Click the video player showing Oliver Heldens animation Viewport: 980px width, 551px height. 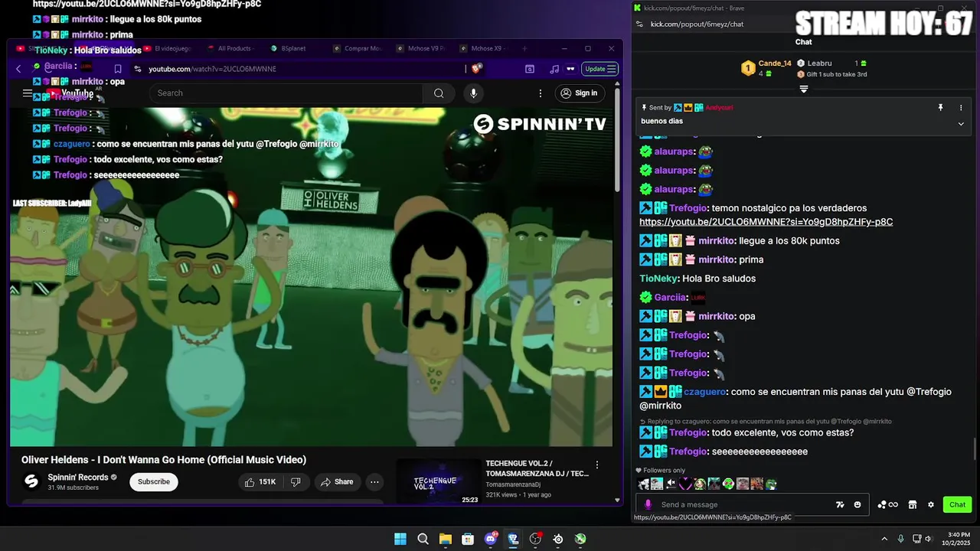click(311, 277)
